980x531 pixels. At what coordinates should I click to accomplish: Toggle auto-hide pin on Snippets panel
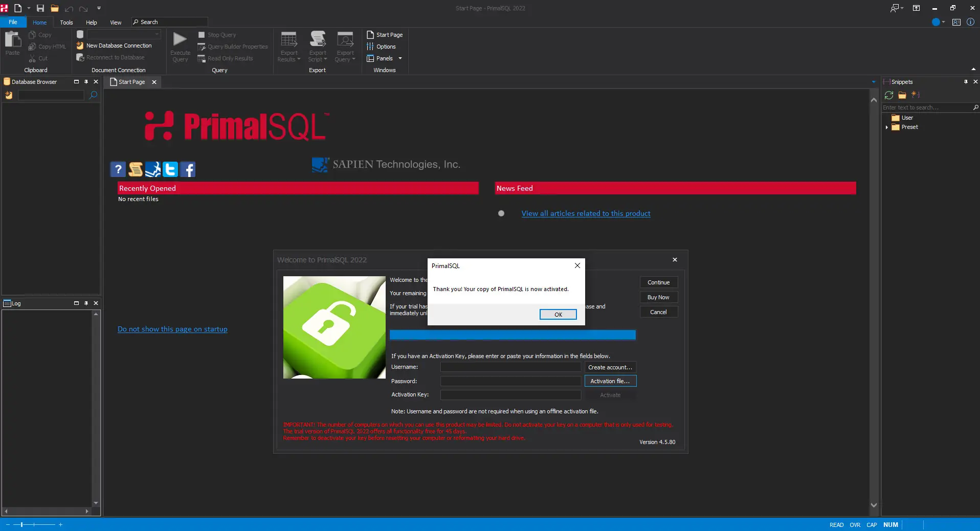pyautogui.click(x=966, y=82)
